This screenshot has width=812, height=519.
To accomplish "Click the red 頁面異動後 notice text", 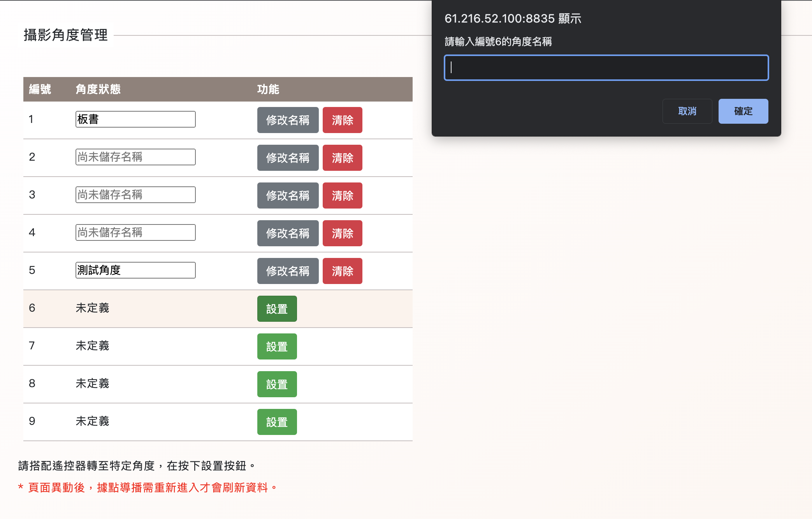I will click(148, 487).
